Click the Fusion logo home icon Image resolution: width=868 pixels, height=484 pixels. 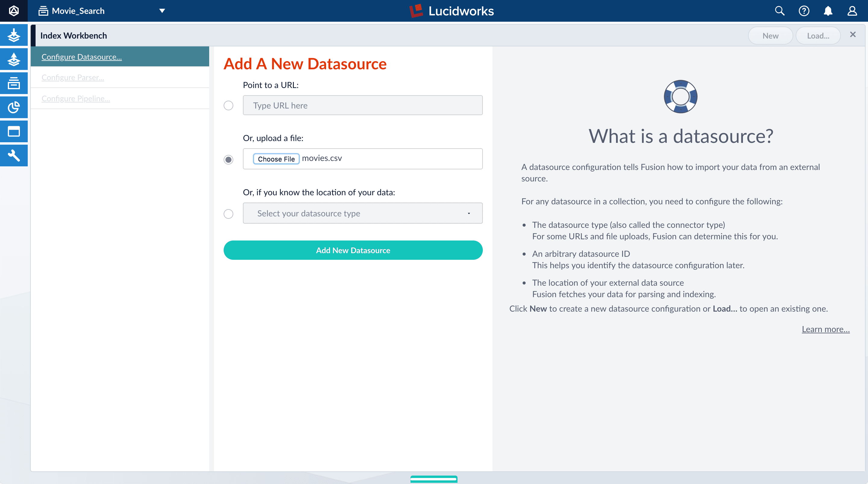tap(14, 11)
